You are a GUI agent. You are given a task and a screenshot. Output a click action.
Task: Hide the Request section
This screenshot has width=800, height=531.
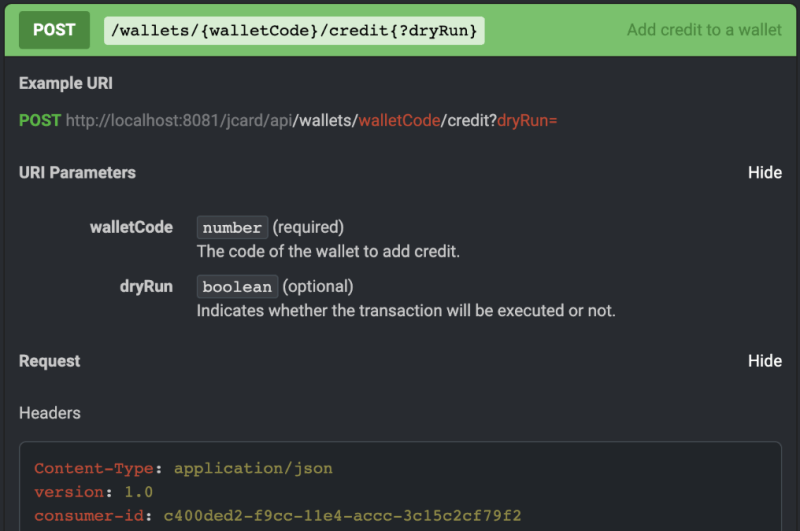point(765,361)
